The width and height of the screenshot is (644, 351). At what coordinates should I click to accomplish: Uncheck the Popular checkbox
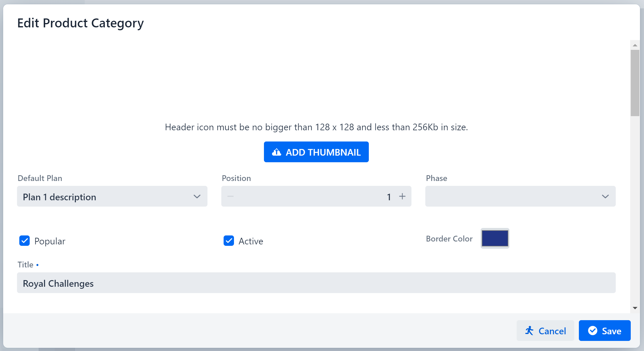24,241
